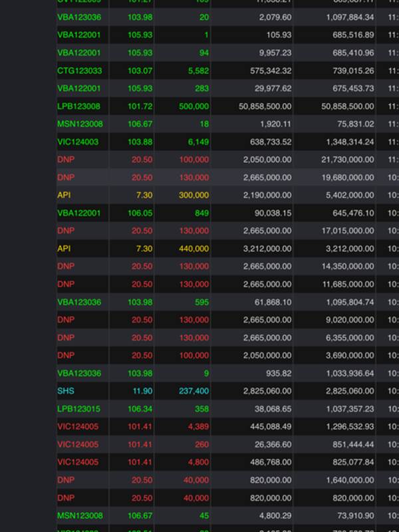Click the value 1,033,936.64
Screen dimensions: 399x532
click(350, 373)
